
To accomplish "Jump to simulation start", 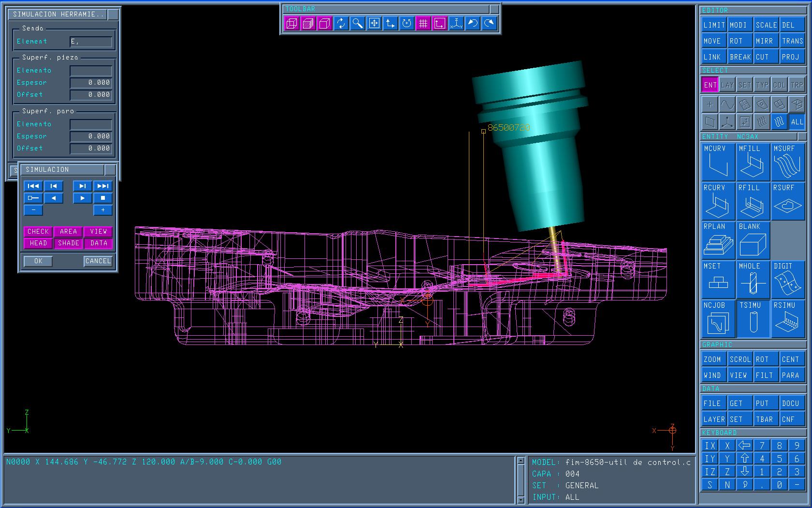I will [x=33, y=186].
